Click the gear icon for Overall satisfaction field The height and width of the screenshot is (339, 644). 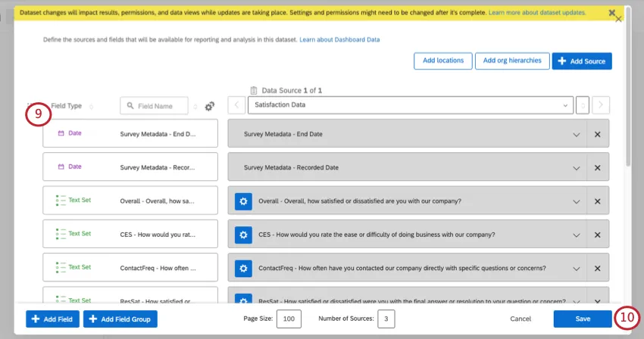click(243, 201)
